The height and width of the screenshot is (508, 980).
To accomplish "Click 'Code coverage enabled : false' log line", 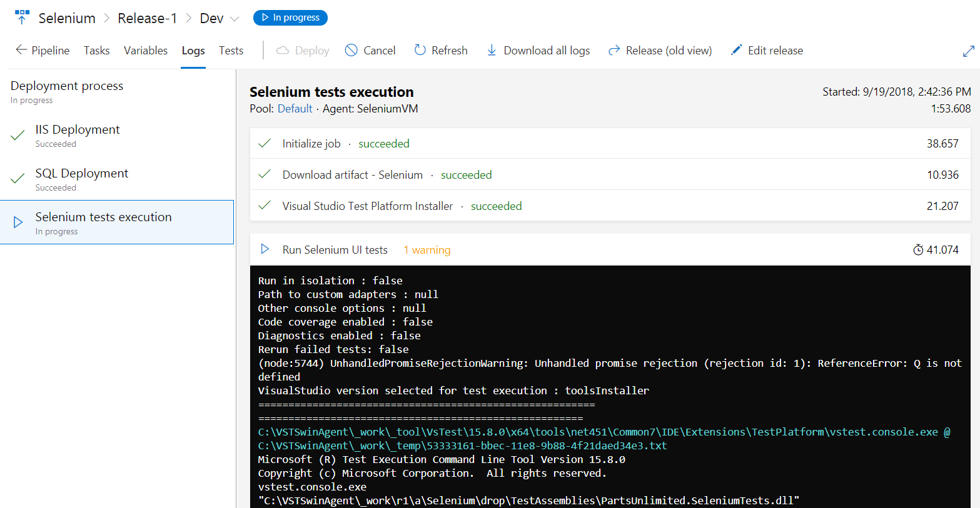I will point(345,322).
